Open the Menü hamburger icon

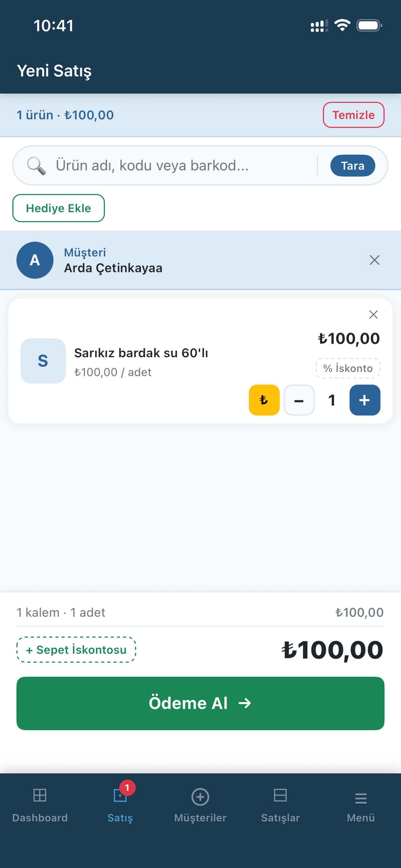pyautogui.click(x=361, y=796)
